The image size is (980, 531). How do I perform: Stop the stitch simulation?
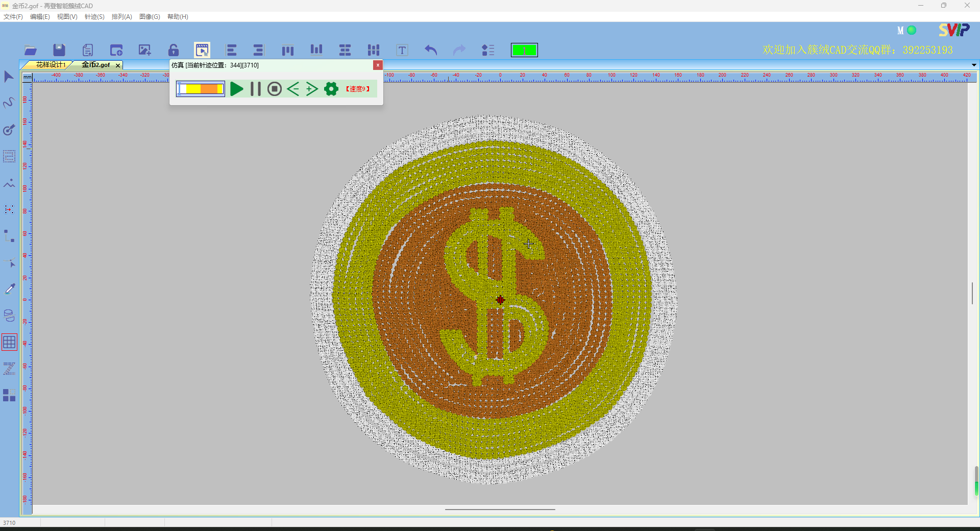pos(275,89)
